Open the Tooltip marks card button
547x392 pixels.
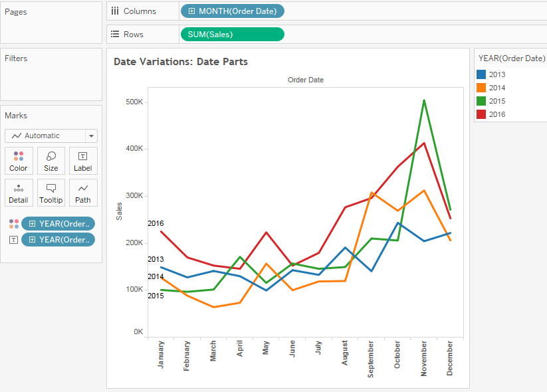pyautogui.click(x=51, y=193)
